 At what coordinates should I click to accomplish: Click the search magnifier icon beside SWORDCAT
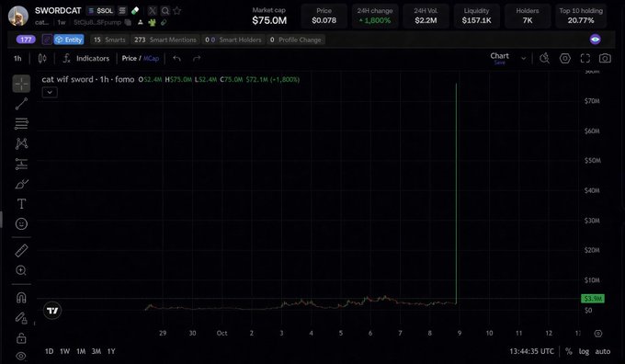165,11
